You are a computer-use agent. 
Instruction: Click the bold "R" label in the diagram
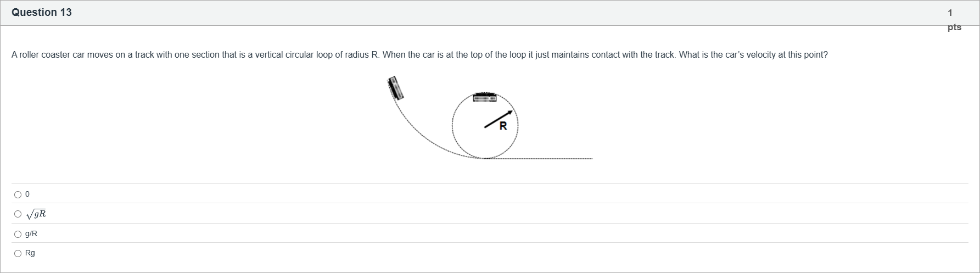pyautogui.click(x=503, y=127)
